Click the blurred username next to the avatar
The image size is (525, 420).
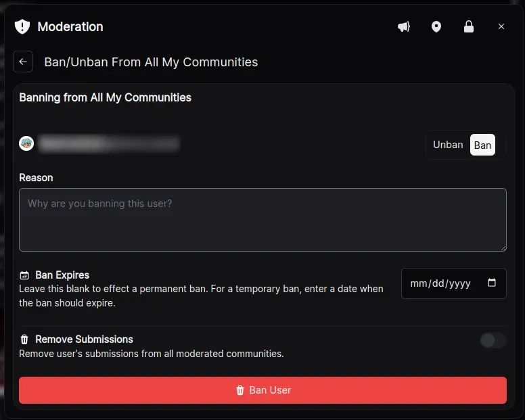(x=108, y=143)
